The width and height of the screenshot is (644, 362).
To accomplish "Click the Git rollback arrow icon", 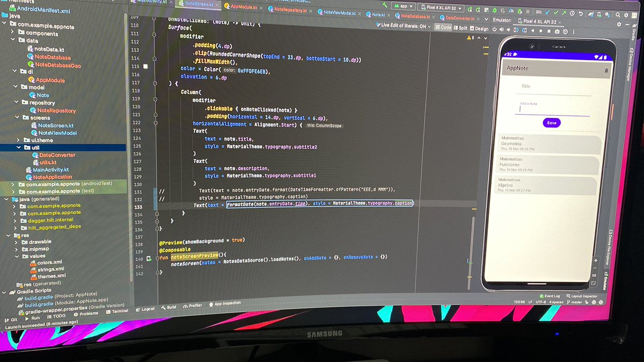I will pyautogui.click(x=581, y=14).
